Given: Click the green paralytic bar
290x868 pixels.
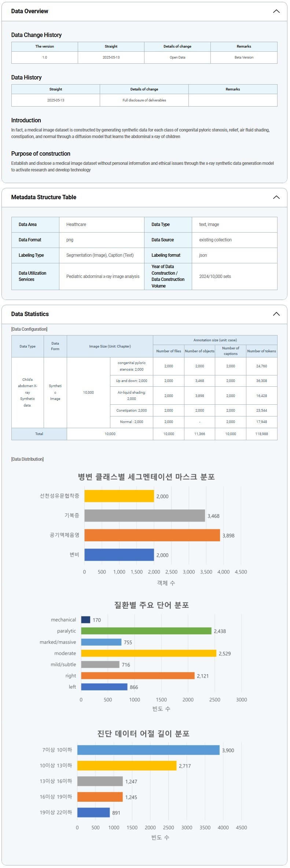Looking at the screenshot, I should tap(146, 631).
